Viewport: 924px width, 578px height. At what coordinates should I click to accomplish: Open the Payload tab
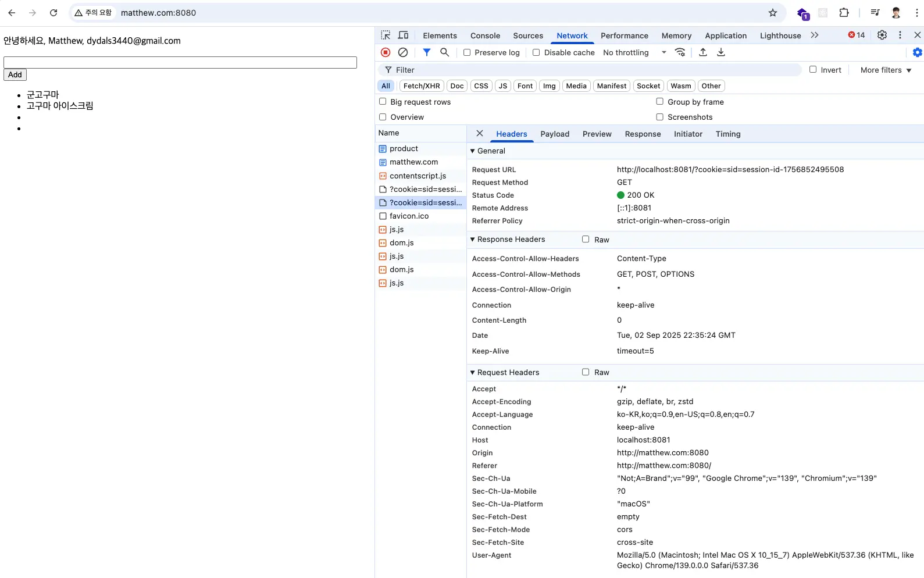tap(555, 134)
